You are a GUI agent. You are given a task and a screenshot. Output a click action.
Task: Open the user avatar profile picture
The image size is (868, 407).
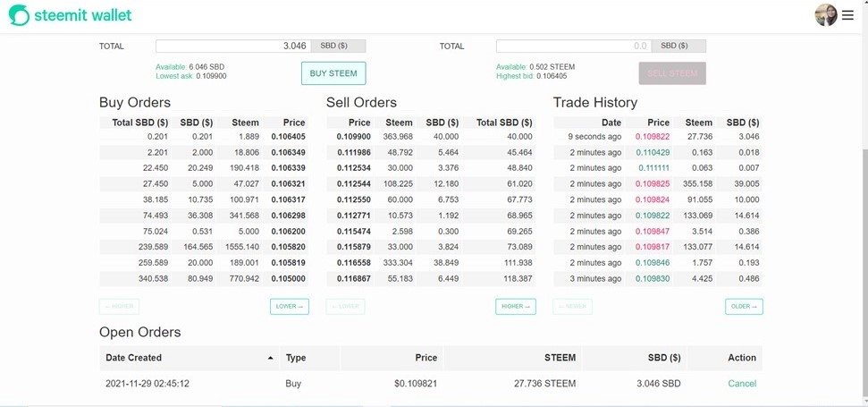(825, 15)
